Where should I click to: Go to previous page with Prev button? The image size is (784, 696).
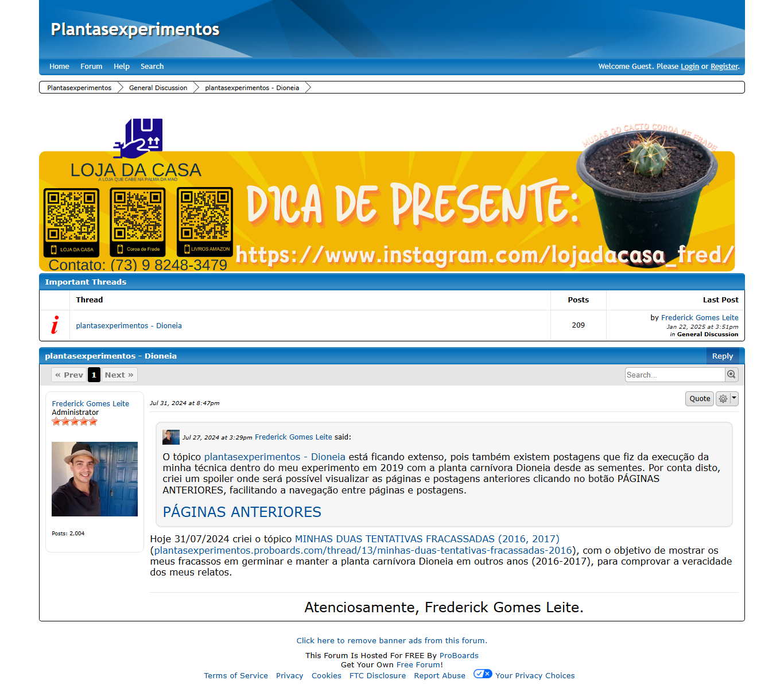tap(69, 375)
